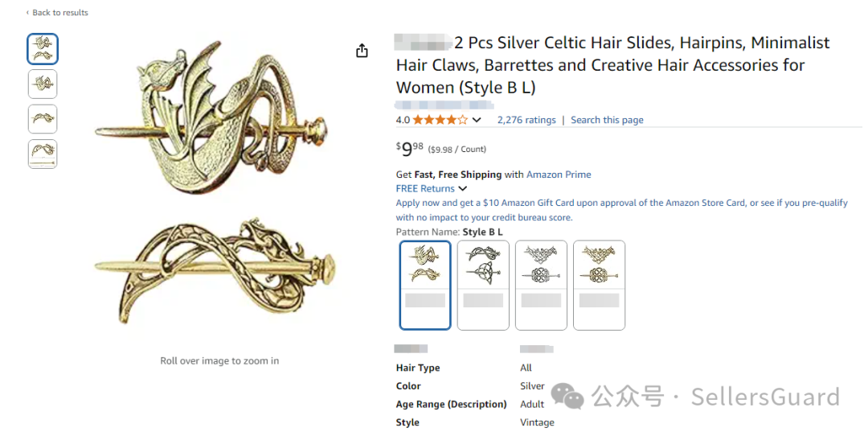View the third product thumbnail
The width and height of the screenshot is (868, 432).
coord(43,119)
